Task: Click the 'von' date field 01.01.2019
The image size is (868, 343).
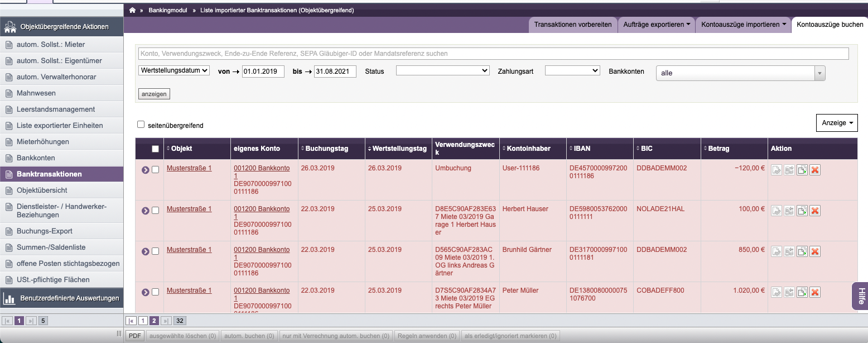Action: click(x=263, y=71)
